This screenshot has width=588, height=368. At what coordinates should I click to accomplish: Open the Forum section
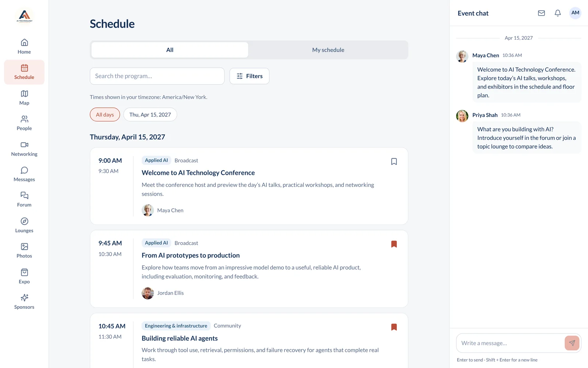pyautogui.click(x=24, y=200)
